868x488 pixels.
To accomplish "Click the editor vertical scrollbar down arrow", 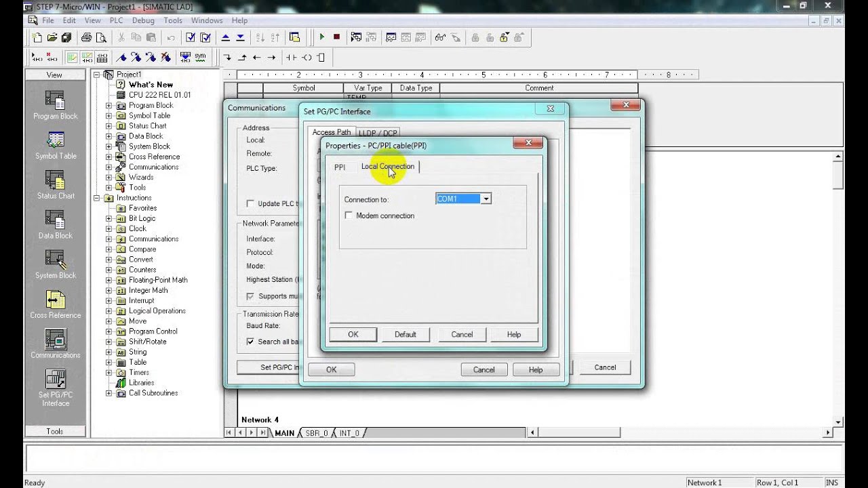I will point(838,422).
